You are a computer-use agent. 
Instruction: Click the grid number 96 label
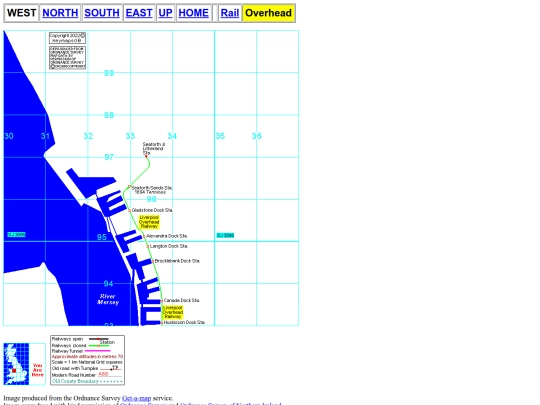tap(151, 199)
